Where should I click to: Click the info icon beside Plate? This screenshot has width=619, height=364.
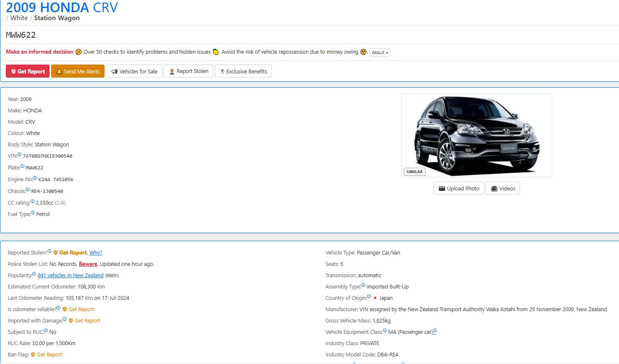click(x=22, y=166)
